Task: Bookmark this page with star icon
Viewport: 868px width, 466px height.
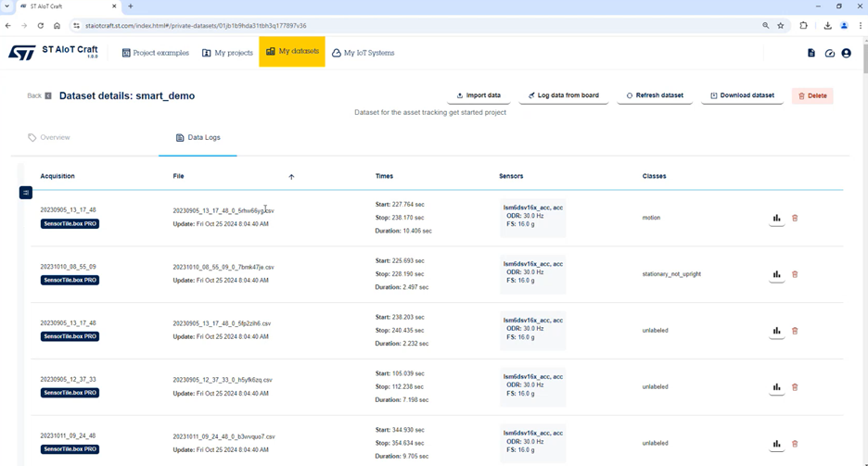Action: 781,25
